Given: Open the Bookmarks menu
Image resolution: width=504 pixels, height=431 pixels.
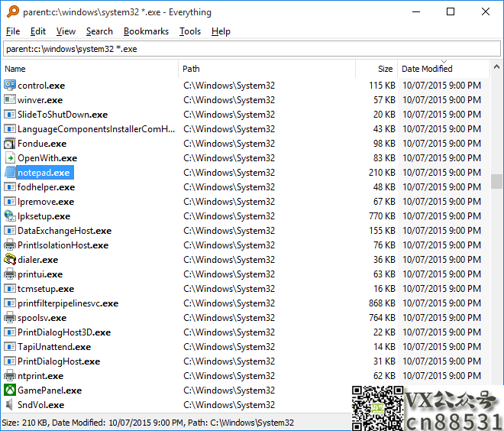Looking at the screenshot, I should point(146,31).
